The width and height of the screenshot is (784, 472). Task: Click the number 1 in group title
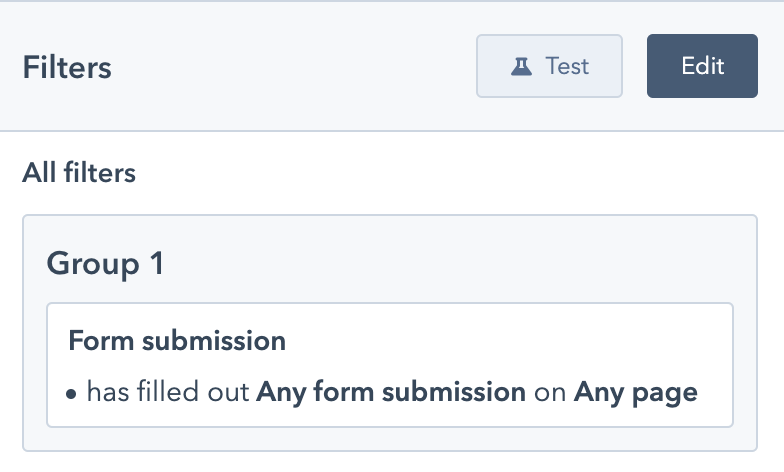pyautogui.click(x=157, y=262)
